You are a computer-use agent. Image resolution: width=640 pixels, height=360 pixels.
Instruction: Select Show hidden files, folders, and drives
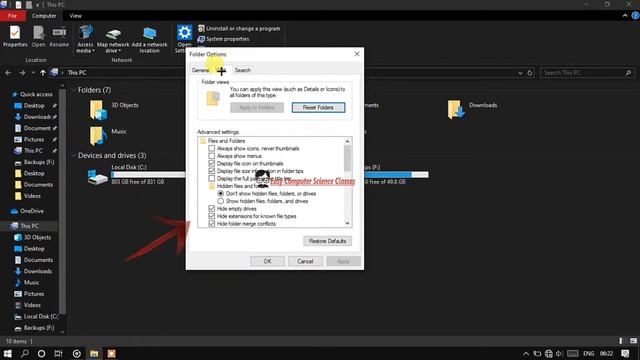coord(220,201)
